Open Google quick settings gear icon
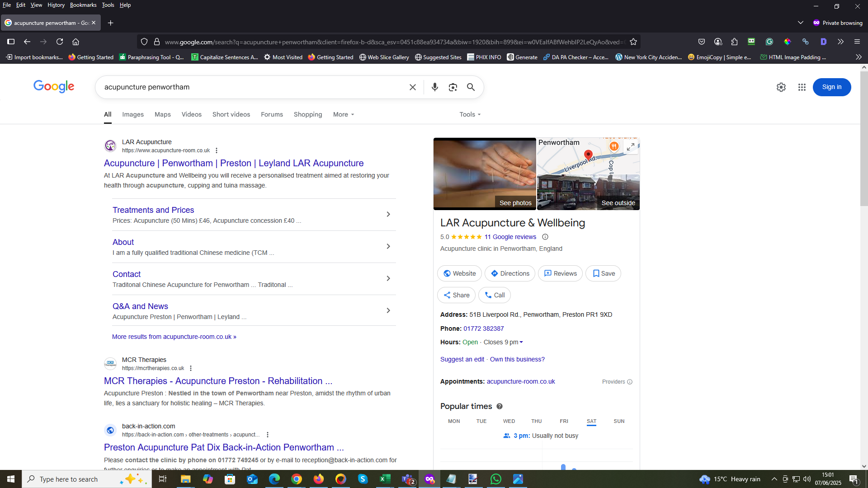 781,87
